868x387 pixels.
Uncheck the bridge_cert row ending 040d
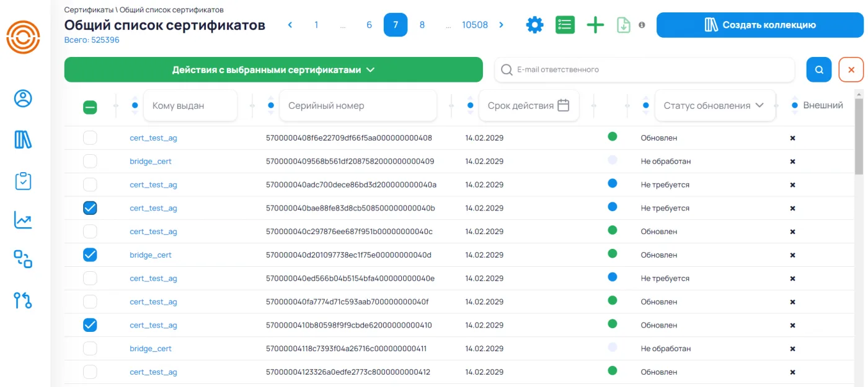pyautogui.click(x=90, y=254)
